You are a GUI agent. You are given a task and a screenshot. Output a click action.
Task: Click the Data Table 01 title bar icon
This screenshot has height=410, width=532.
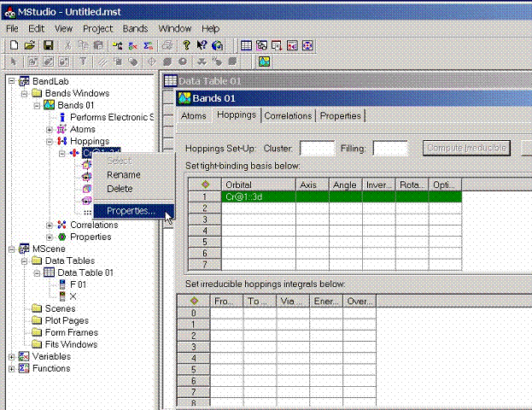[x=169, y=81]
